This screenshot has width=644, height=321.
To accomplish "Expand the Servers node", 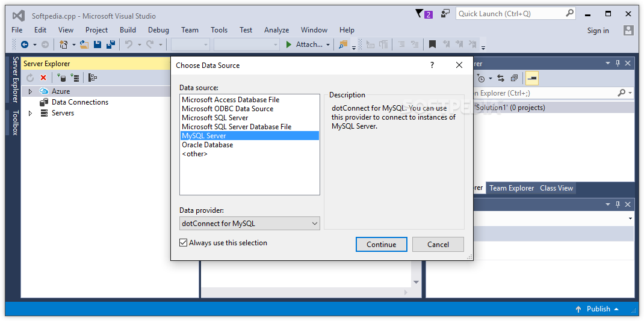I will coord(30,113).
